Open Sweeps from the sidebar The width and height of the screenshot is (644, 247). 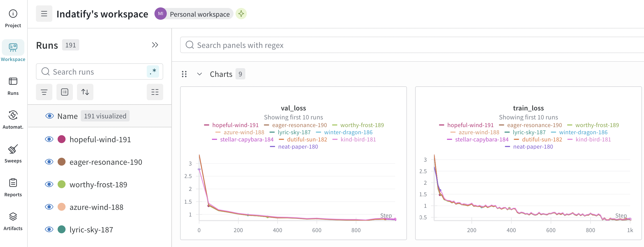point(13,153)
